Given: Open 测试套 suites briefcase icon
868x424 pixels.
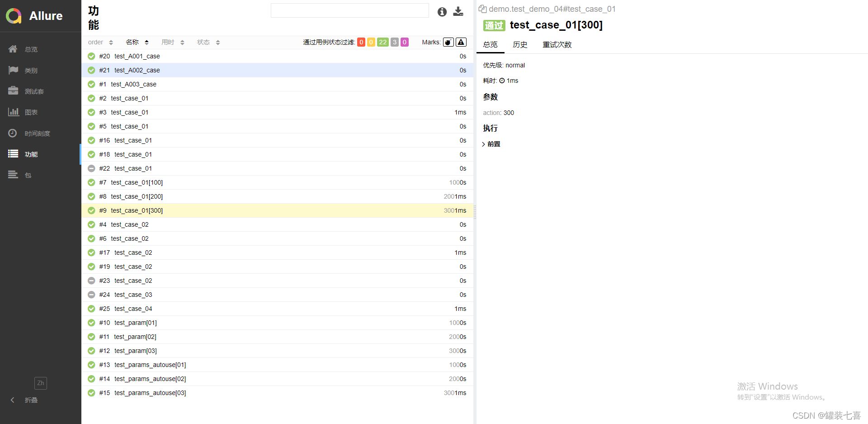Looking at the screenshot, I should click(13, 91).
